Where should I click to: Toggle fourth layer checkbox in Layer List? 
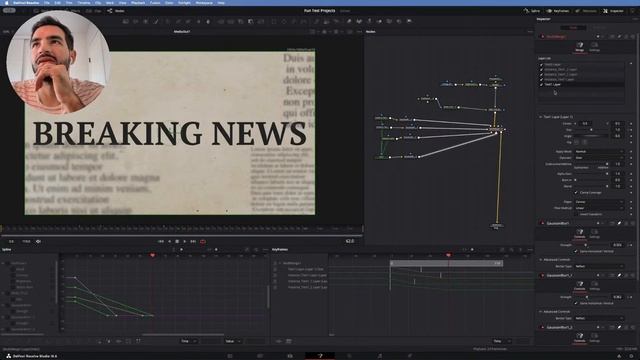(542, 79)
